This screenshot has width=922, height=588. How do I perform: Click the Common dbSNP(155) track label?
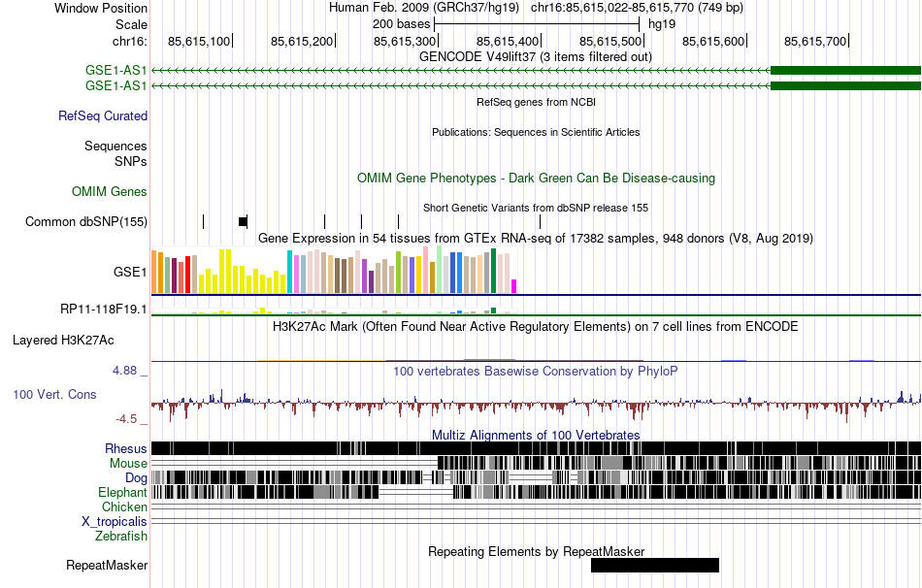point(86,221)
